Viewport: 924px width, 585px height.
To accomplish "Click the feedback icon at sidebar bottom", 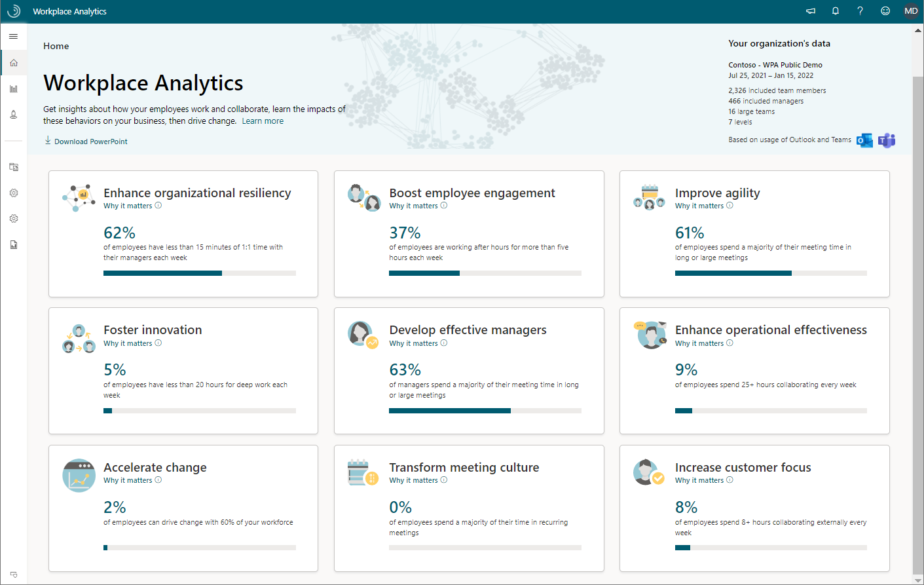I will [x=14, y=575].
